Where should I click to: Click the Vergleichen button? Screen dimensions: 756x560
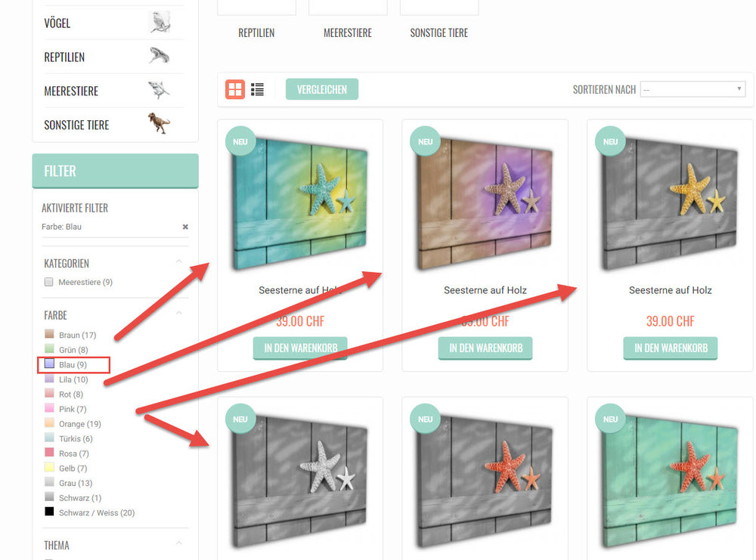(x=321, y=90)
